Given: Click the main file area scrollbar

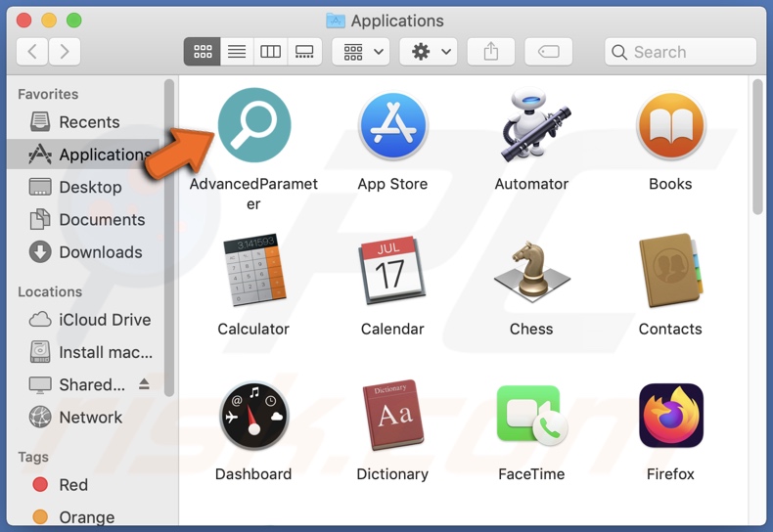Looking at the screenshot, I should point(757,147).
